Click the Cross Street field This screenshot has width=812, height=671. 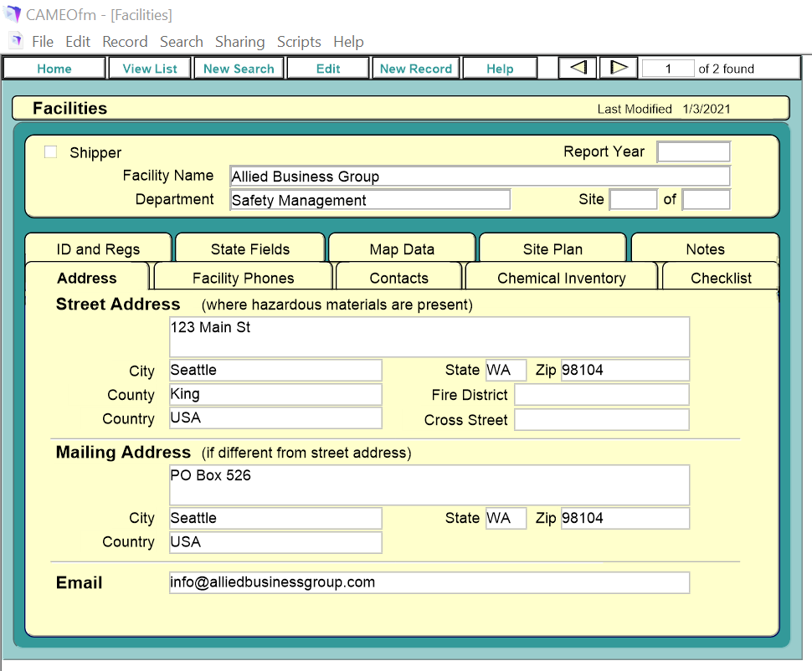[x=602, y=419]
